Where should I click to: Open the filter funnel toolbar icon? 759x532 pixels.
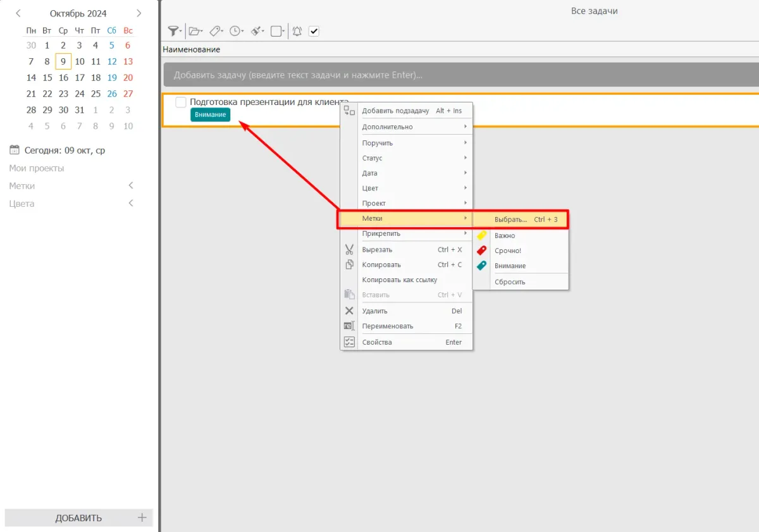click(173, 31)
